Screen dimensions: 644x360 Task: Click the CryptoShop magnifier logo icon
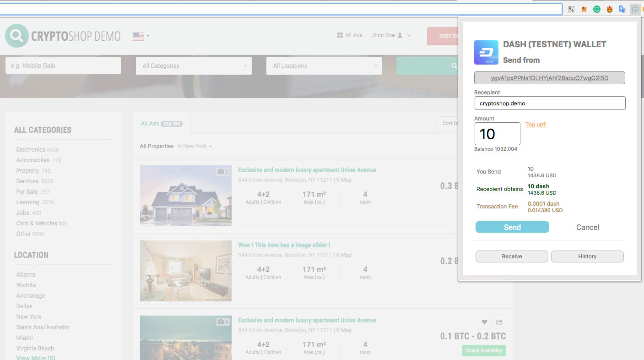17,36
